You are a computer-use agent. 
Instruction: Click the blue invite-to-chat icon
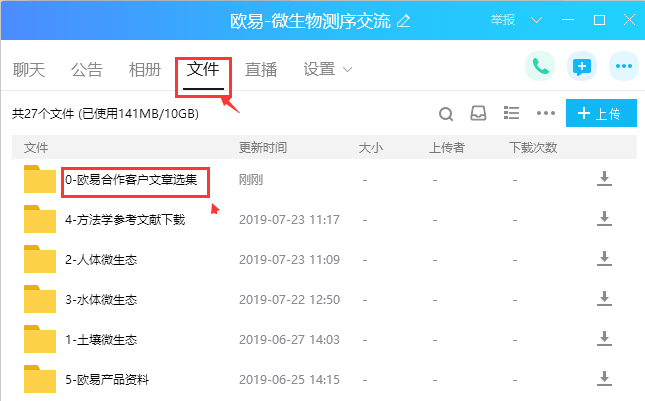582,66
